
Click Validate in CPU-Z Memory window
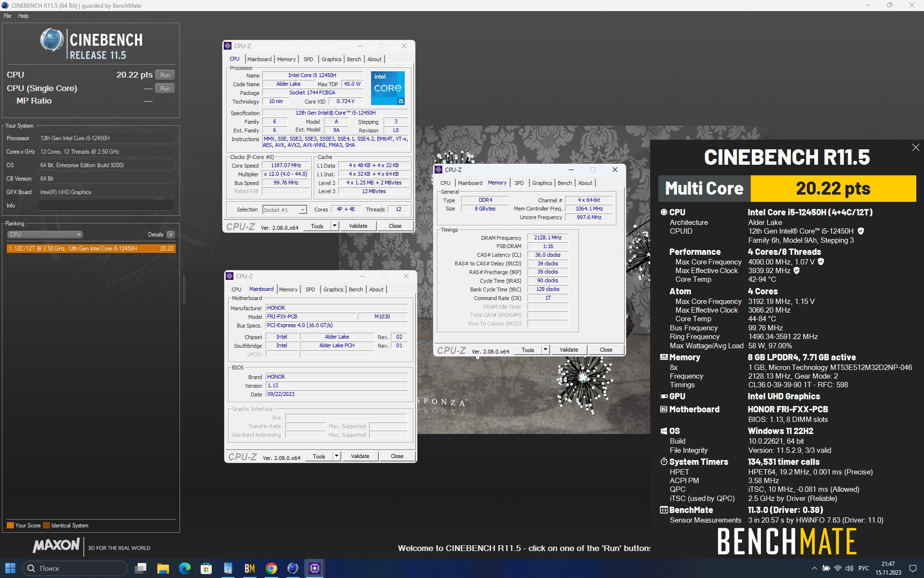pyautogui.click(x=569, y=350)
